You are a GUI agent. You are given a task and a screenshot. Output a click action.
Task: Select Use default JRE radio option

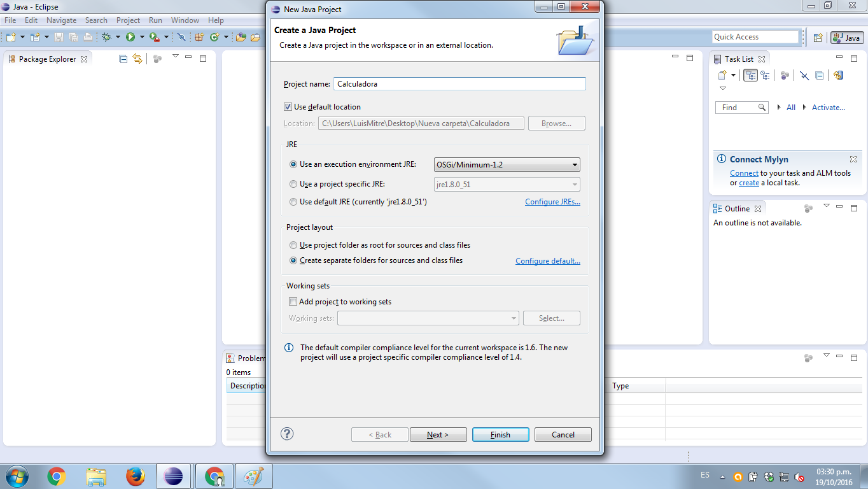(x=293, y=202)
